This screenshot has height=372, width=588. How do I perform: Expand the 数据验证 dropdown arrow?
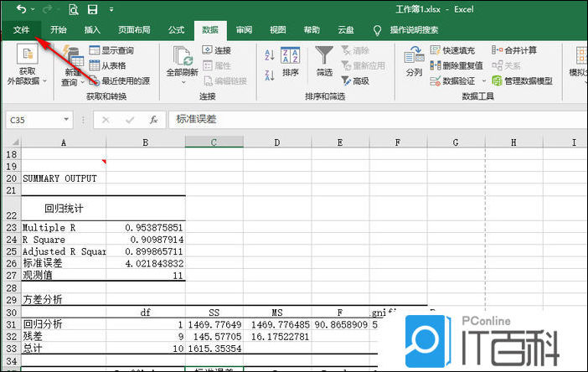click(x=484, y=80)
